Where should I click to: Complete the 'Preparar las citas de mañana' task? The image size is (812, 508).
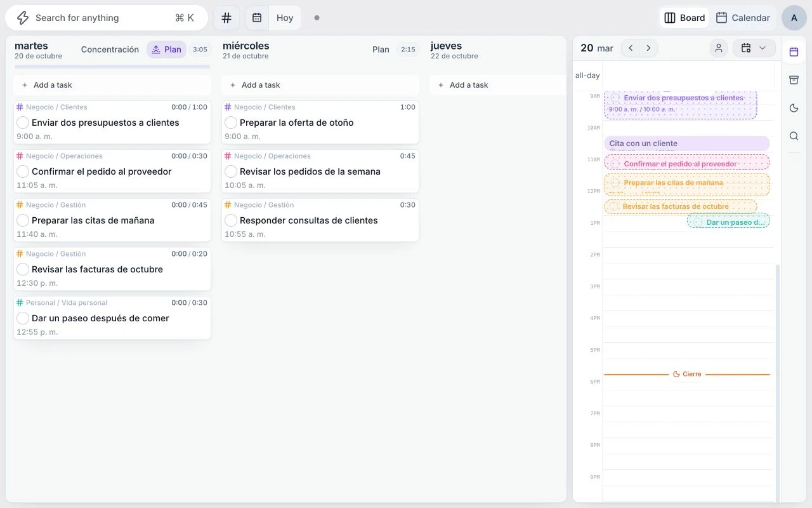click(23, 220)
